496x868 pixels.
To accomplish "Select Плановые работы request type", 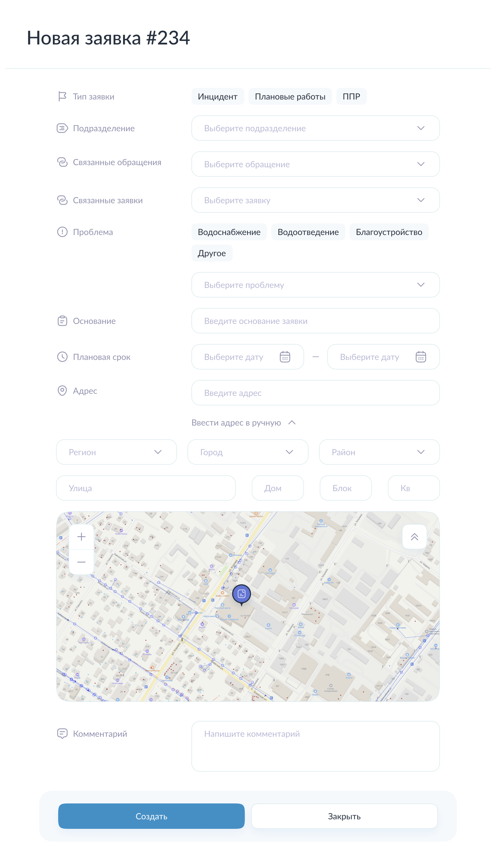I will click(290, 97).
